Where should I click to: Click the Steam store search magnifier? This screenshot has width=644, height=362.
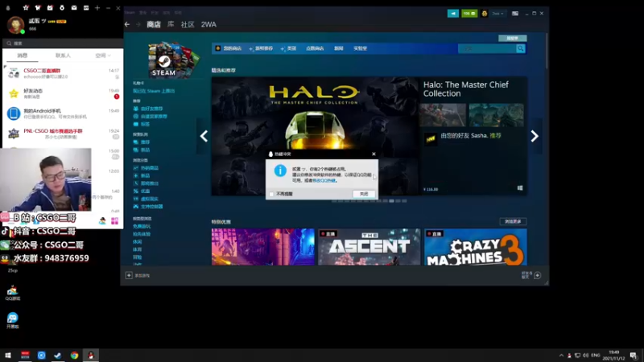point(520,49)
